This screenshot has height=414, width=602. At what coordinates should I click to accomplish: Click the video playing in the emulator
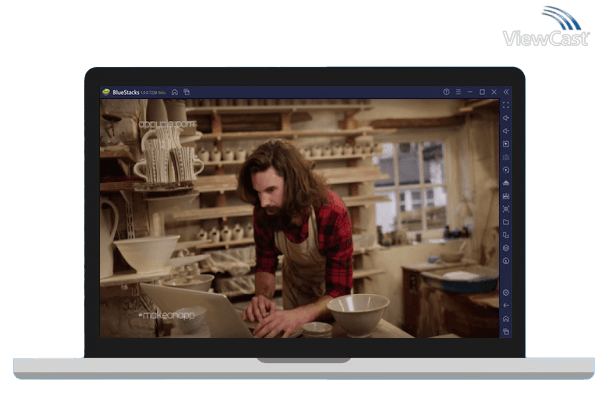[x=298, y=218]
